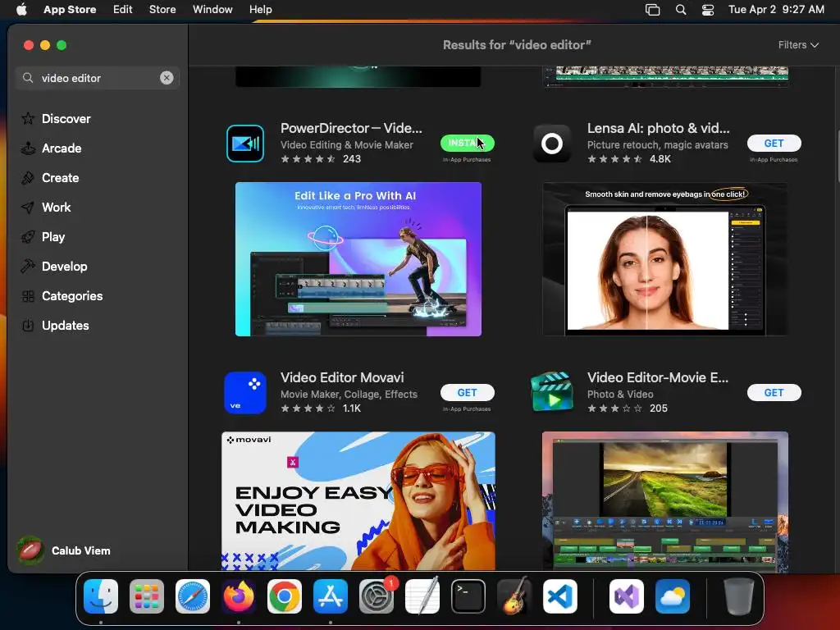Clear the search field with the x icon
Image resolution: width=840 pixels, height=630 pixels.
click(167, 78)
